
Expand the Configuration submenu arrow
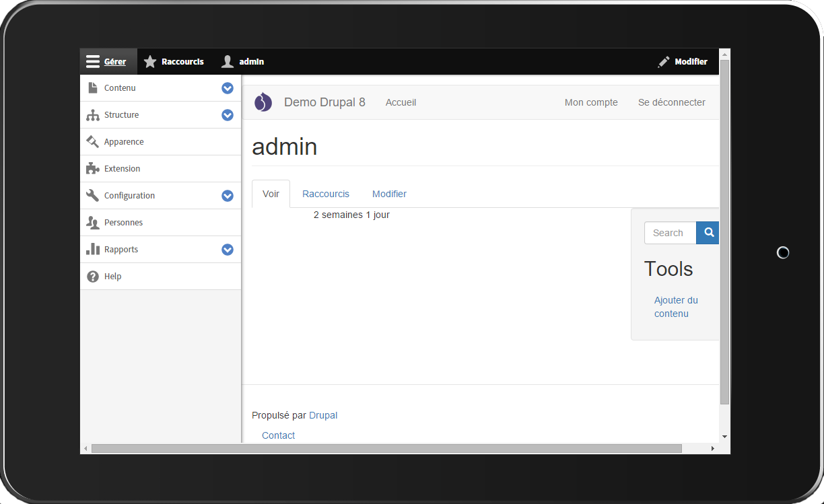(x=228, y=196)
